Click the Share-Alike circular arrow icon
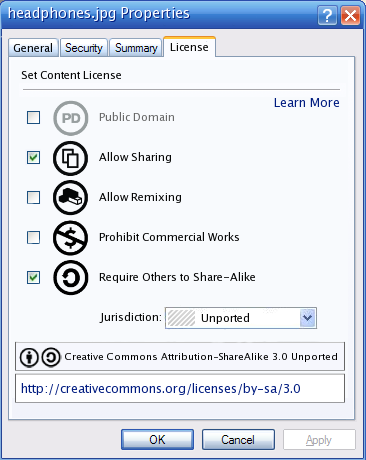This screenshot has width=366, height=460. [x=71, y=278]
